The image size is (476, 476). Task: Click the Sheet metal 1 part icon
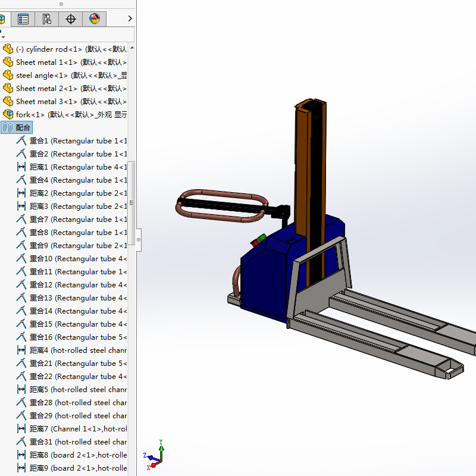(8, 62)
